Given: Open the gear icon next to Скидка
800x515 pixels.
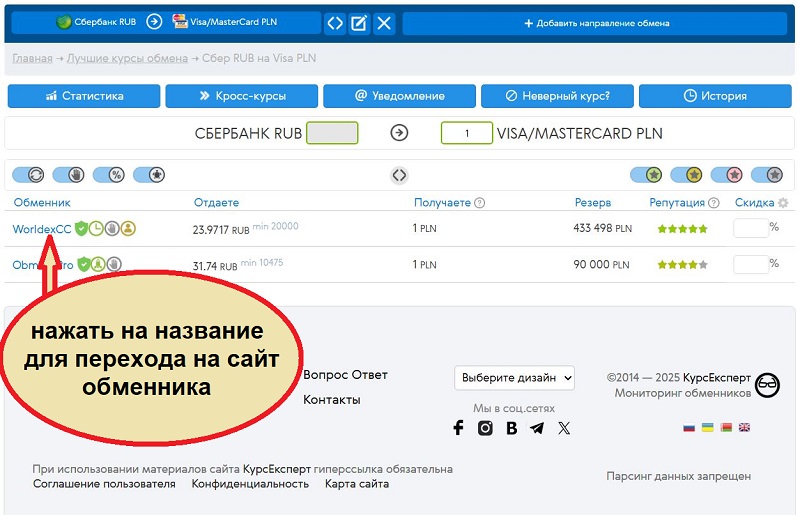Looking at the screenshot, I should 783,203.
